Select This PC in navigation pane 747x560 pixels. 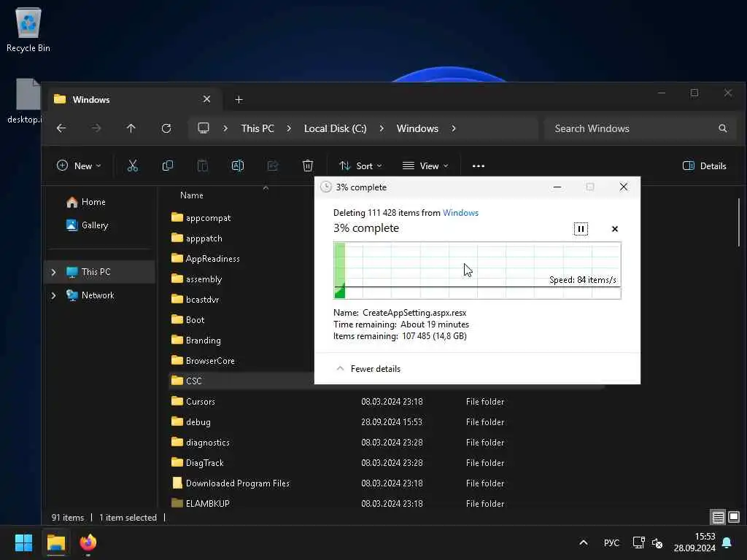pyautogui.click(x=100, y=272)
